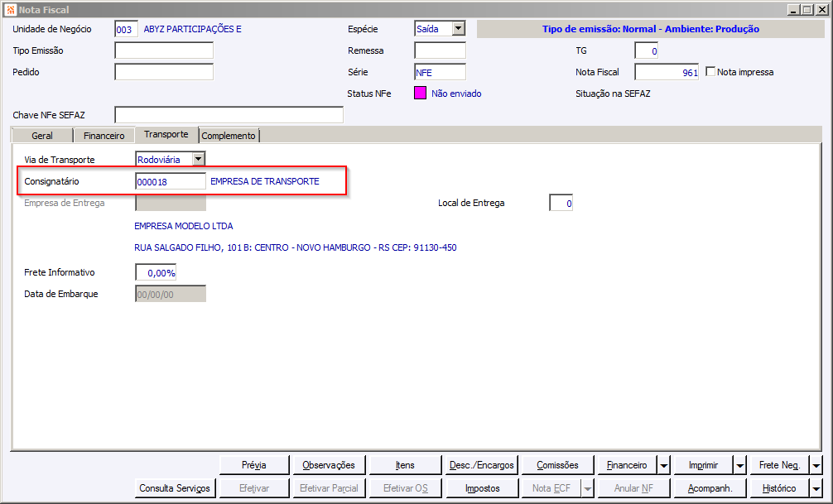Switch to the Financeiro tab

coord(104,136)
